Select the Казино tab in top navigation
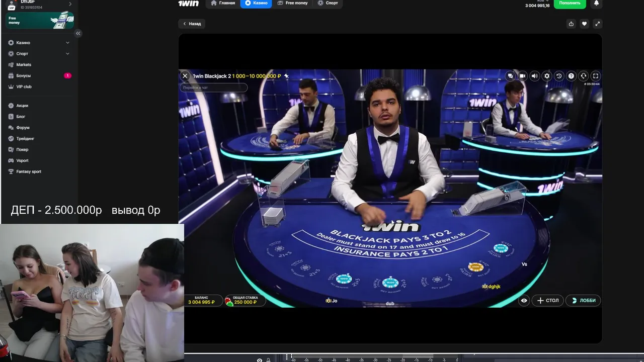644x362 pixels. tap(256, 3)
